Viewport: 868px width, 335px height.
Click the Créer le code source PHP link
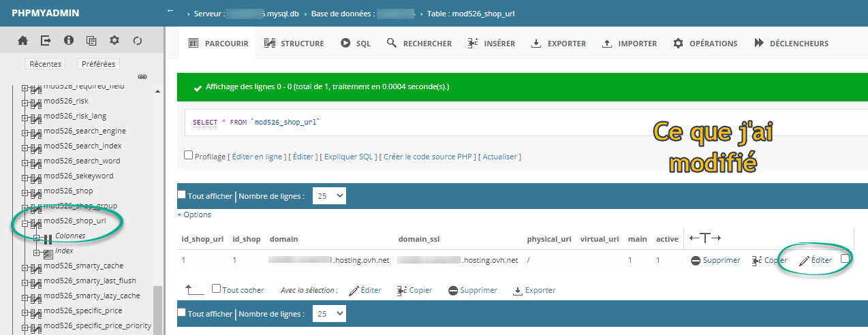pos(429,157)
